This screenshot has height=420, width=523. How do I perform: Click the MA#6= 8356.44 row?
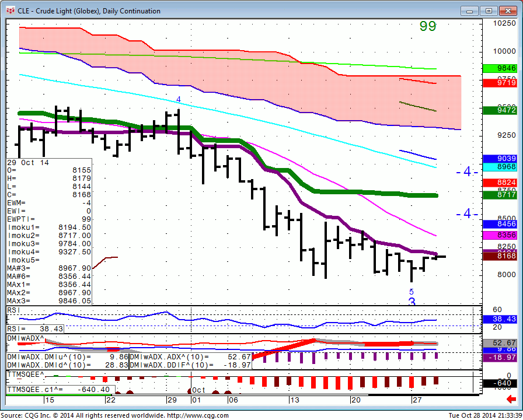(x=49, y=276)
